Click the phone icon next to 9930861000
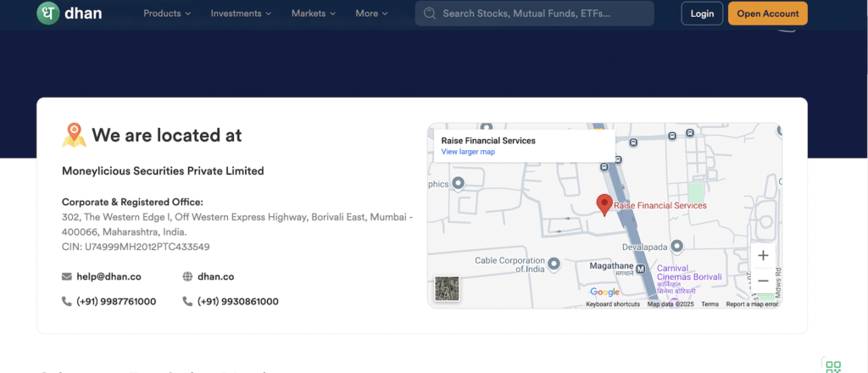The image size is (868, 373). point(187,302)
